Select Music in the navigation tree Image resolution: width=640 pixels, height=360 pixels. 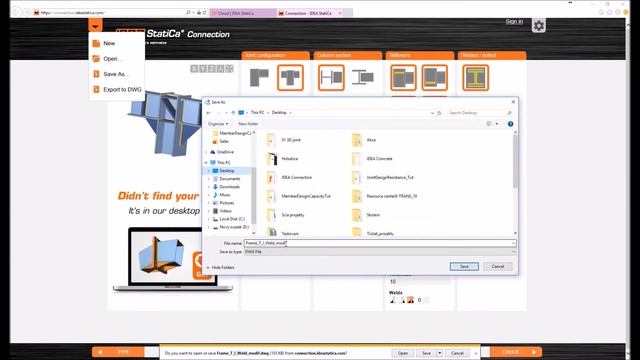click(225, 195)
